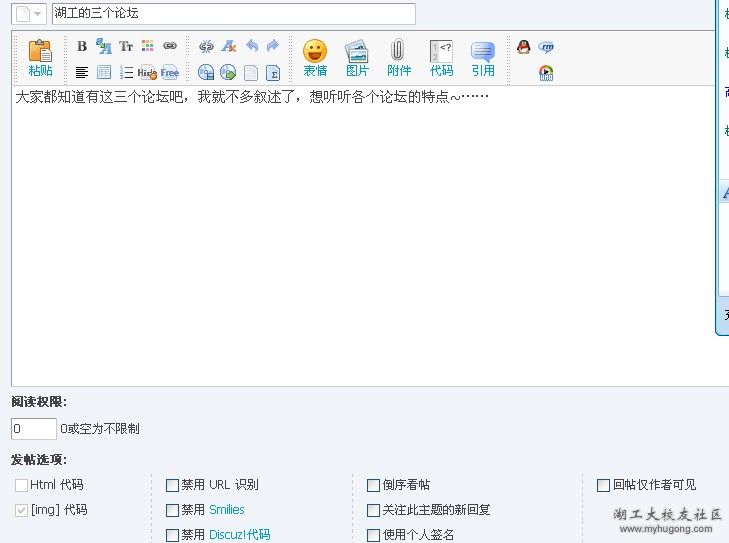Click the colorful media player icon

(x=546, y=73)
